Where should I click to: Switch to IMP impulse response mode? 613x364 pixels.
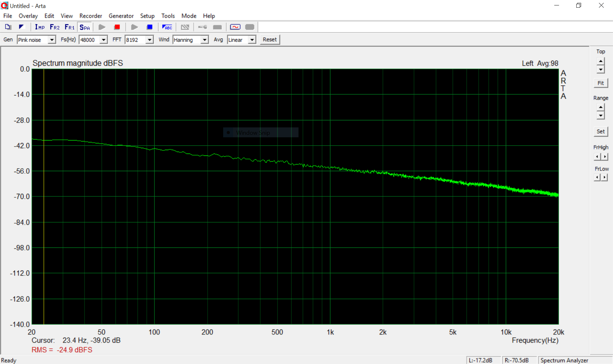[40, 27]
